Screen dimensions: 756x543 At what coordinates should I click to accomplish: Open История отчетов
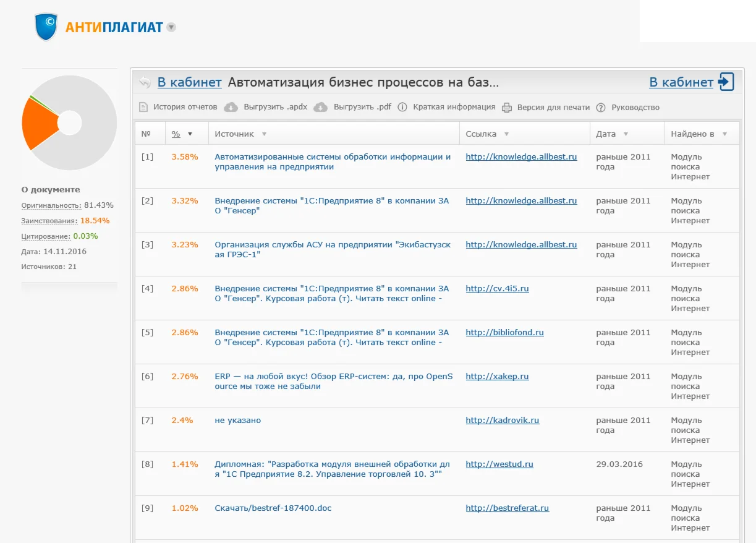(185, 107)
